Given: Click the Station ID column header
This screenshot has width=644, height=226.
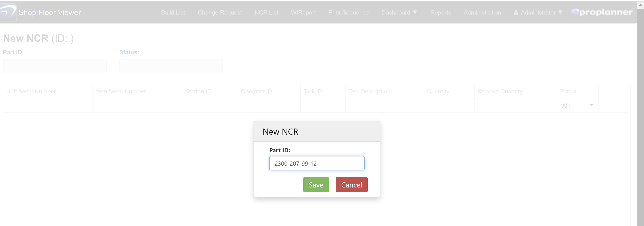Looking at the screenshot, I should point(198,91).
